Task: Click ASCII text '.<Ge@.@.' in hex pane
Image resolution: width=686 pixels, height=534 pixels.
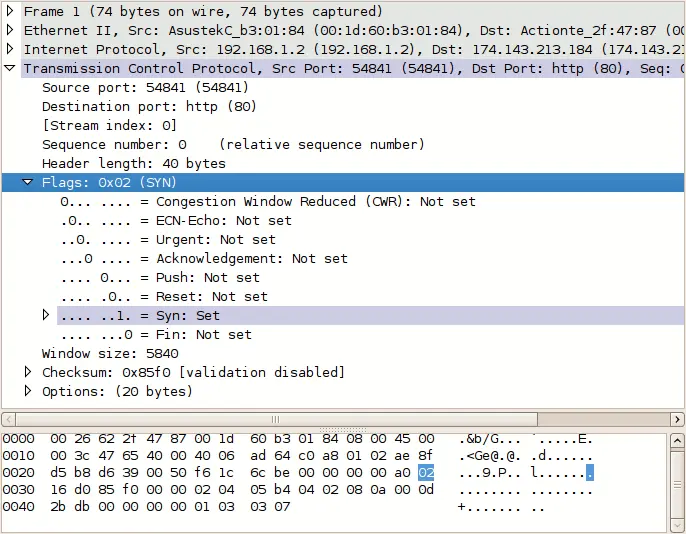Action: [490, 456]
